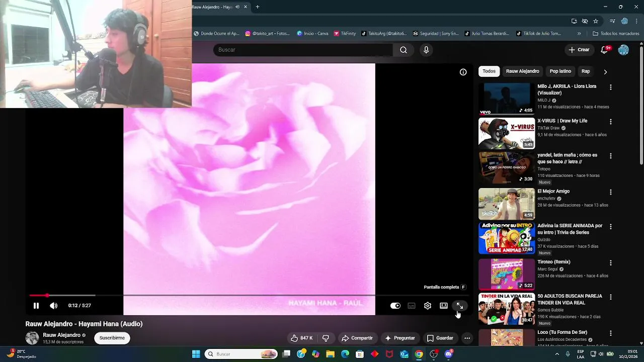644x362 pixels.
Task: Open options for El Mejor Amigo video
Action: (x=611, y=192)
